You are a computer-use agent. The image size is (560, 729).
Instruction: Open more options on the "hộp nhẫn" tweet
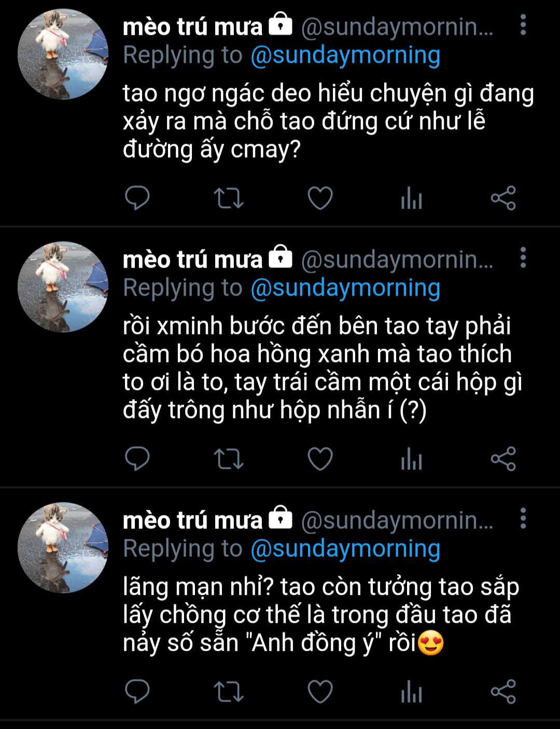523,258
